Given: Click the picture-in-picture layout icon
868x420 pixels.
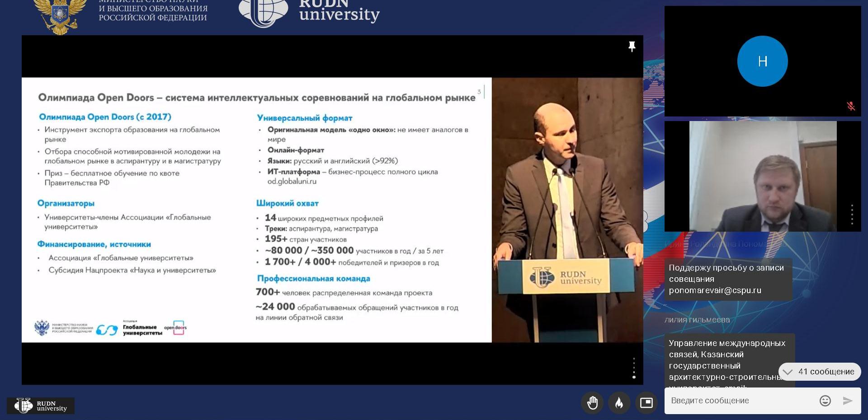Looking at the screenshot, I should pyautogui.click(x=646, y=402).
